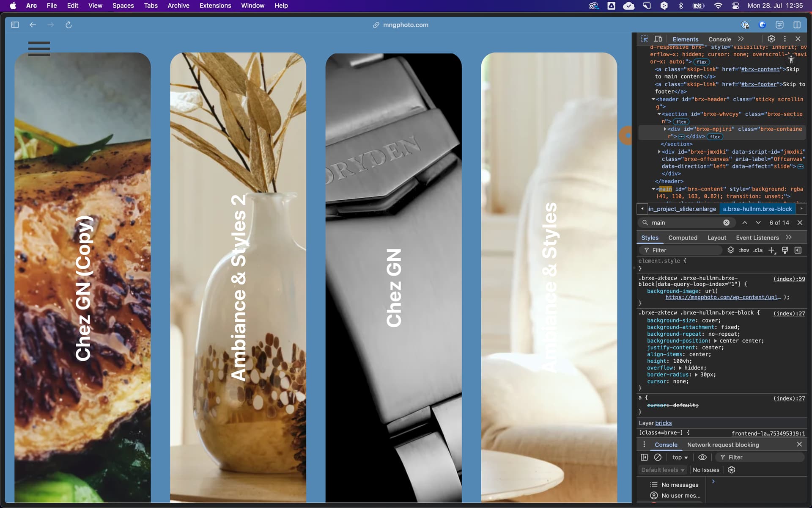Open DevTools settings gear icon
812x508 pixels.
pyautogui.click(x=771, y=39)
